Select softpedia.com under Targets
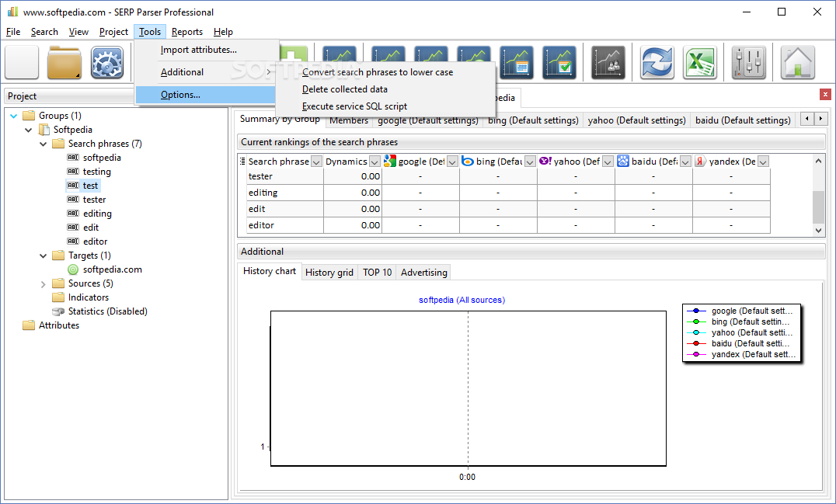This screenshot has height=504, width=836. point(113,269)
